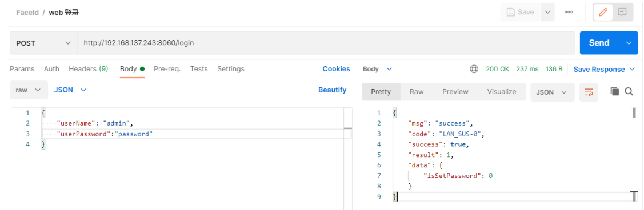Switch to the Preview response tab
Screen dimensions: 644x210
pyautogui.click(x=455, y=92)
